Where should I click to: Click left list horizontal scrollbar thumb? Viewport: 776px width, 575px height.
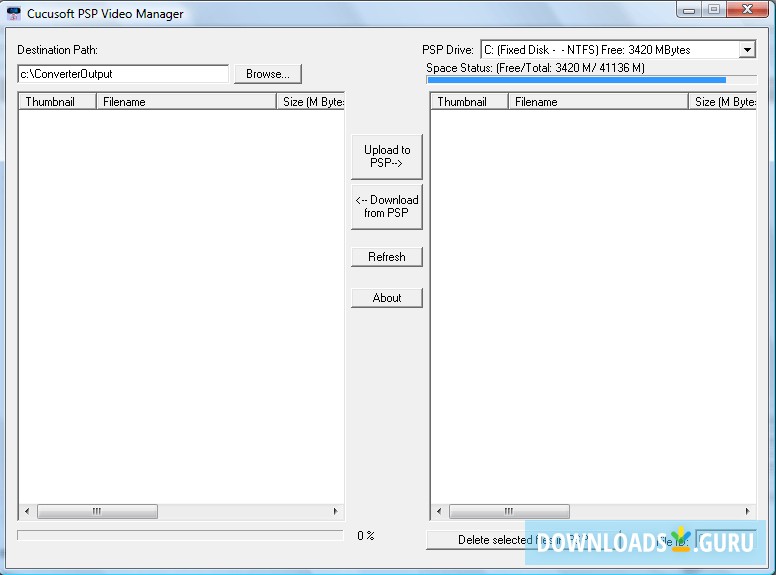pos(97,511)
